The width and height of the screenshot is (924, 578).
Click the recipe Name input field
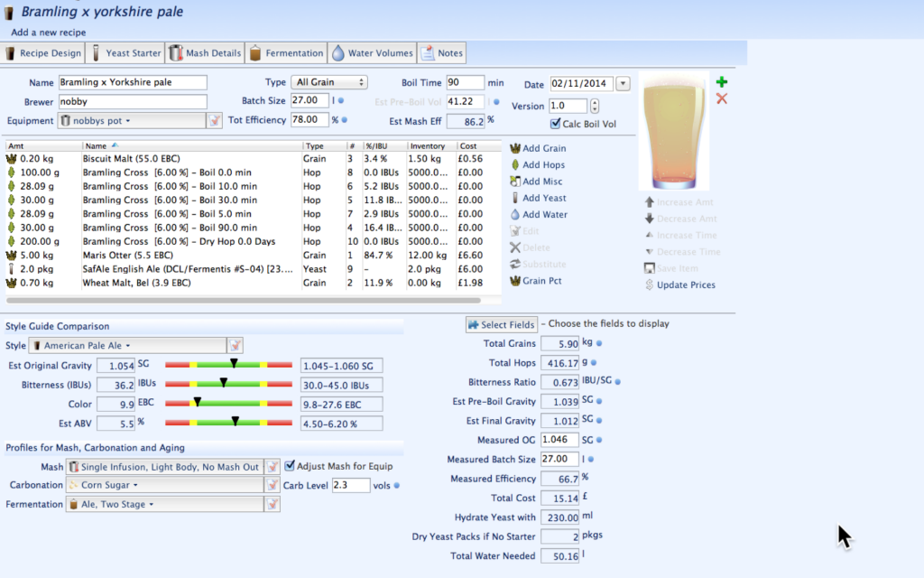click(x=133, y=82)
